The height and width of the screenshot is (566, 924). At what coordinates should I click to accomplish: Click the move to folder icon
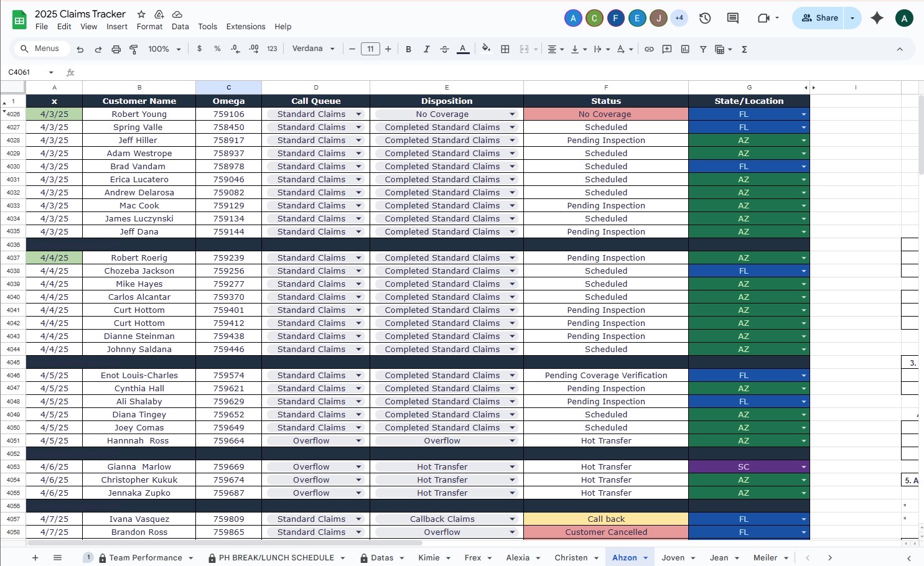[159, 14]
